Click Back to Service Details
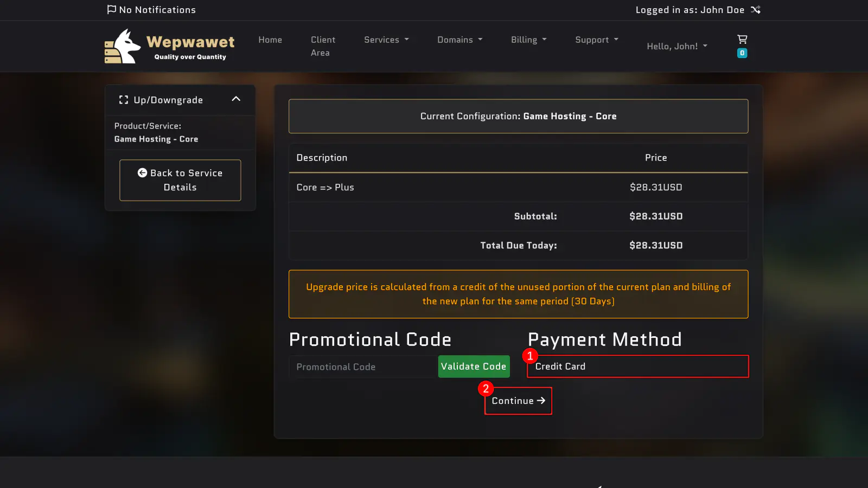Screen dimensions: 868x488 (180, 180)
